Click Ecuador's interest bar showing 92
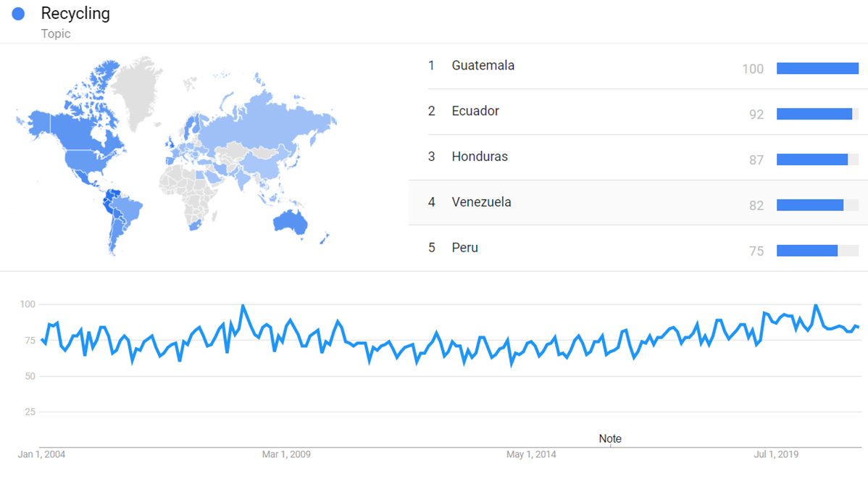This screenshot has height=479, width=868. (x=814, y=114)
